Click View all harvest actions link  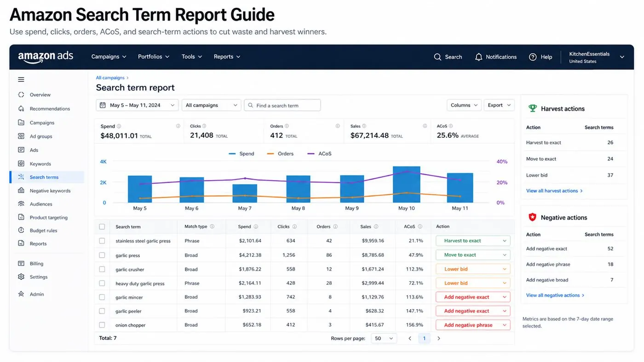click(554, 191)
